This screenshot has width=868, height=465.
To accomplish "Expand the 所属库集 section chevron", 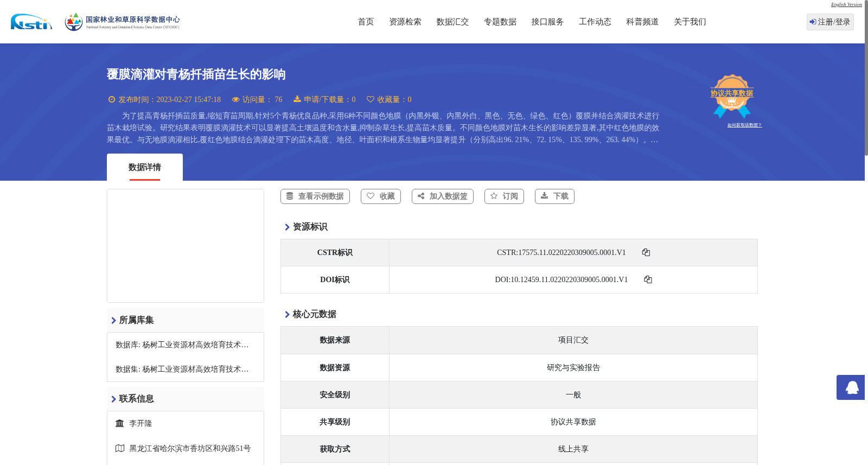I will (x=114, y=320).
